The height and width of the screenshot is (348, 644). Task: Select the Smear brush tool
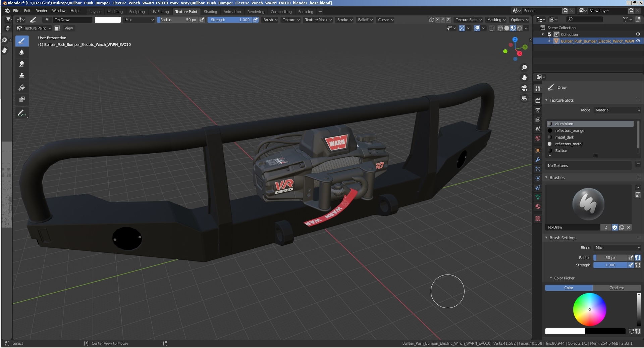point(22,64)
